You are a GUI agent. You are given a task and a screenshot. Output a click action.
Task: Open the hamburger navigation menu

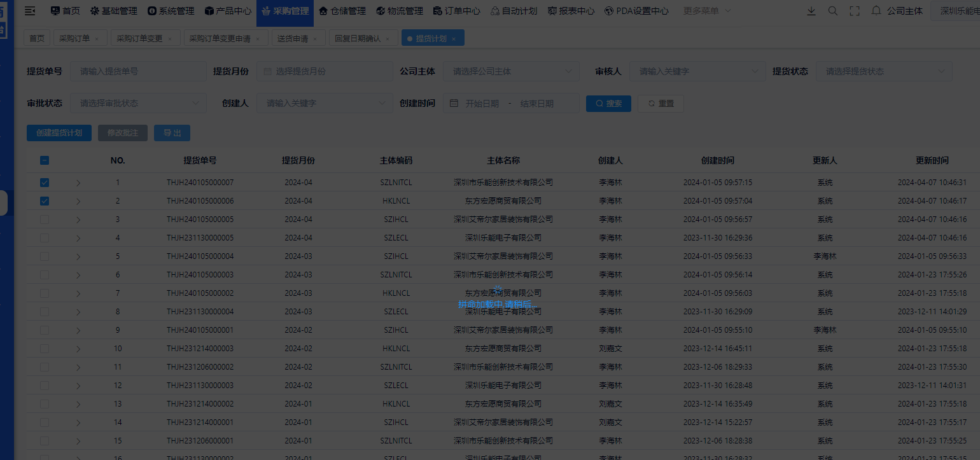click(29, 10)
